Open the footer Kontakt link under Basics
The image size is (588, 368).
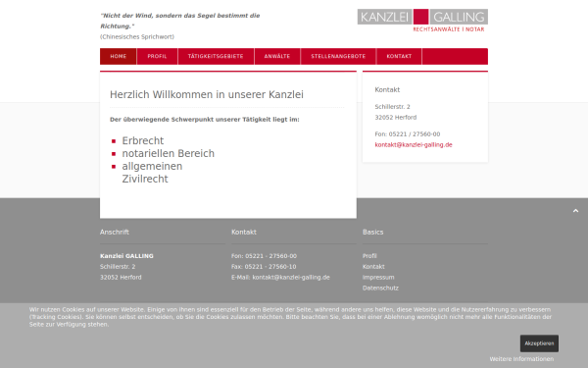tap(373, 267)
